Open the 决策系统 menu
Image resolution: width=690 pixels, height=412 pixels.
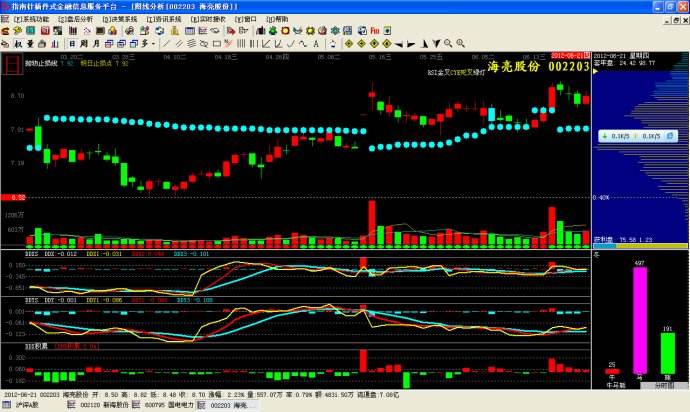[x=120, y=19]
